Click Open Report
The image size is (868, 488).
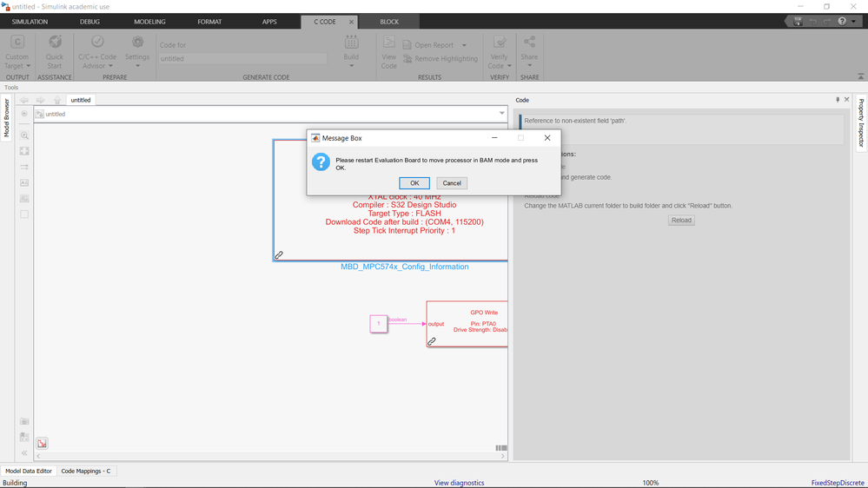427,45
